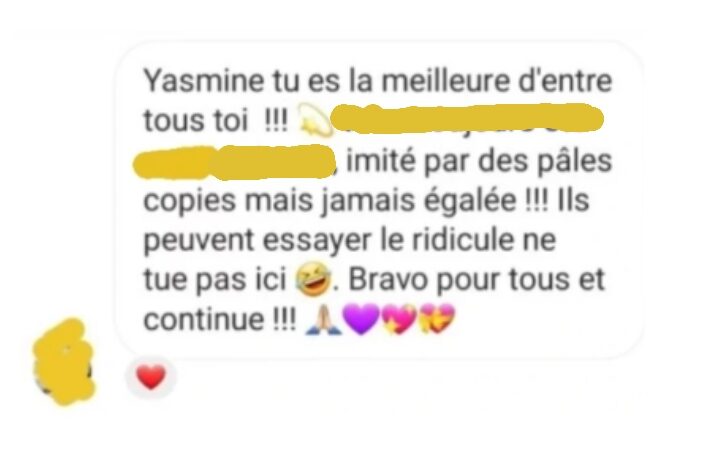Viewport: 720px width, 470px height.
Task: Click the red heart reaction below message
Action: [151, 378]
